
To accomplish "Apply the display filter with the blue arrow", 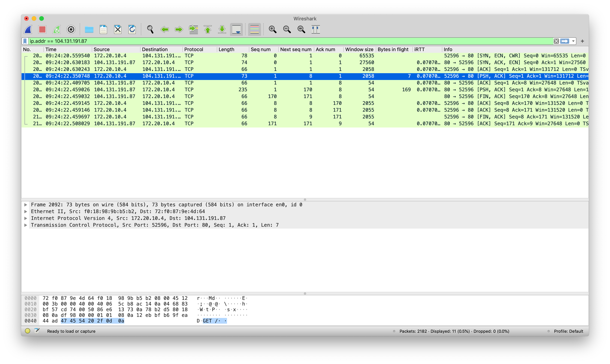I will coord(565,41).
